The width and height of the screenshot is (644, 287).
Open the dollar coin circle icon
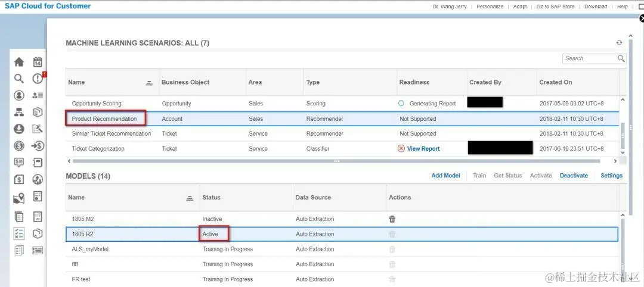tap(19, 145)
